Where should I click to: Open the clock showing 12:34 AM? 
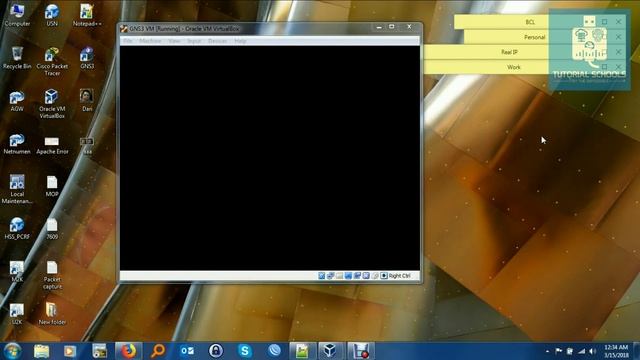(616, 351)
